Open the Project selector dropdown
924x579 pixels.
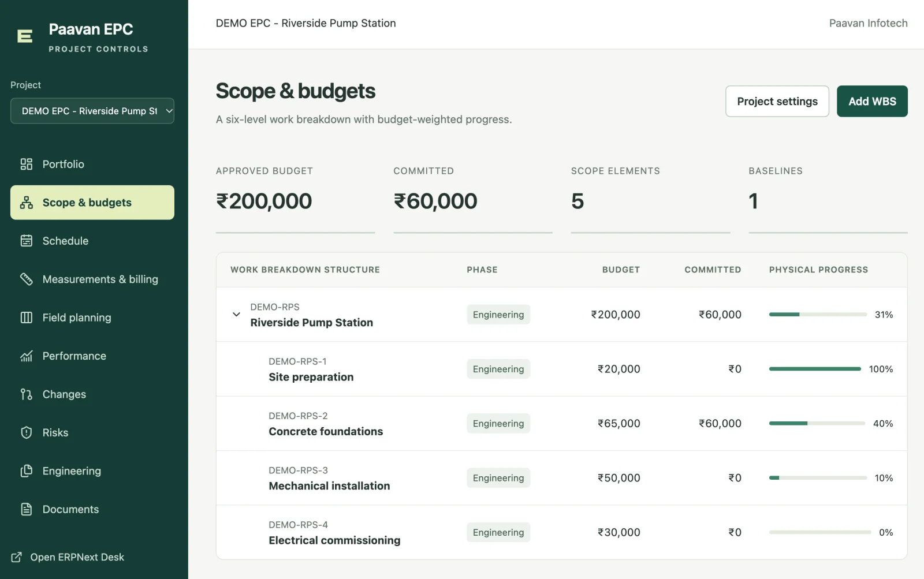point(92,111)
